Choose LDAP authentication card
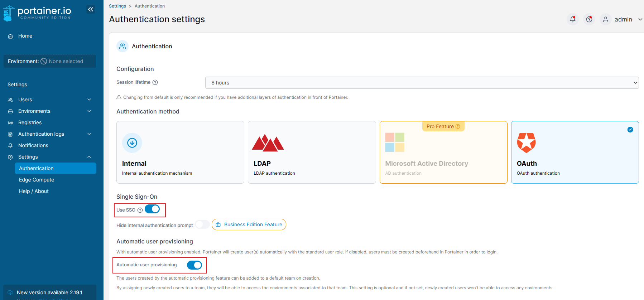Image resolution: width=644 pixels, height=300 pixels. pos(312,152)
